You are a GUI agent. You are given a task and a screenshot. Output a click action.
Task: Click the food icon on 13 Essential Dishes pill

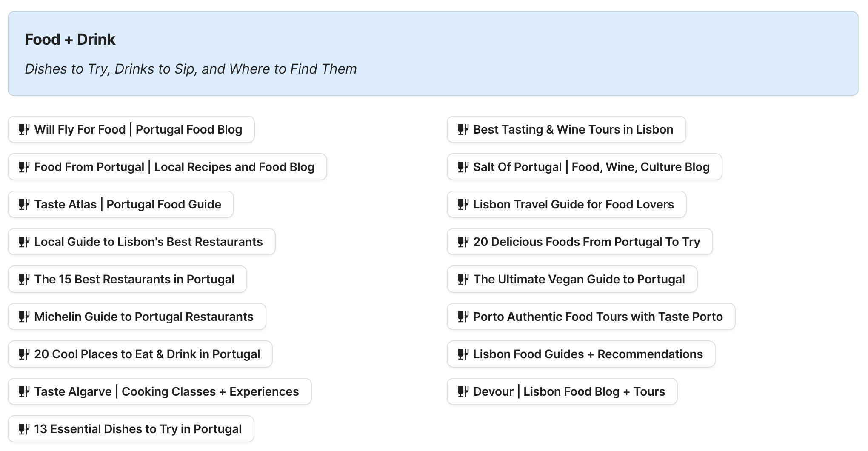coord(23,429)
